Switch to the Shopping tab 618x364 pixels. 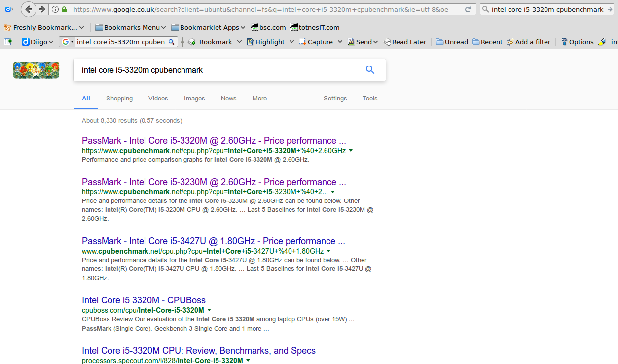click(119, 99)
